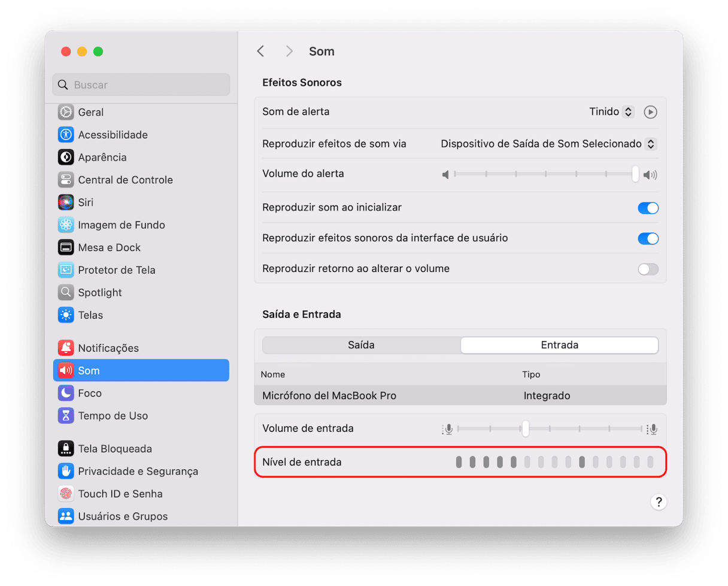The height and width of the screenshot is (586, 728).
Task: Click the Touch ID e Senha fingerprint icon
Action: (66, 494)
